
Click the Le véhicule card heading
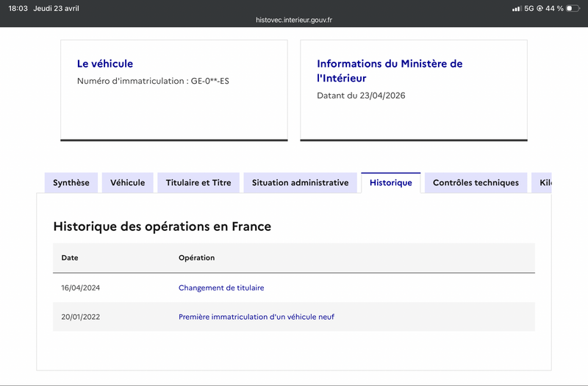pos(105,64)
